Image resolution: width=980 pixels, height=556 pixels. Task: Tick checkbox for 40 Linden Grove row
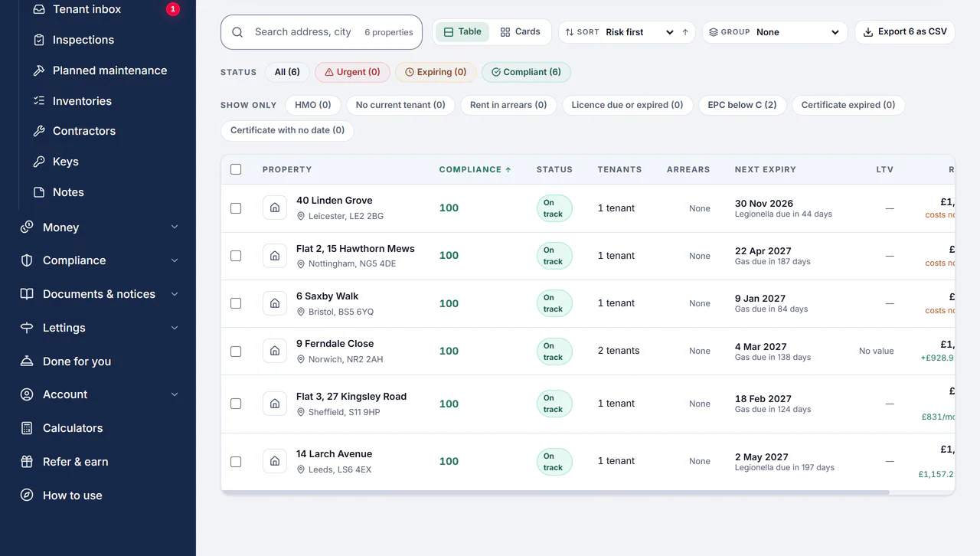point(236,208)
